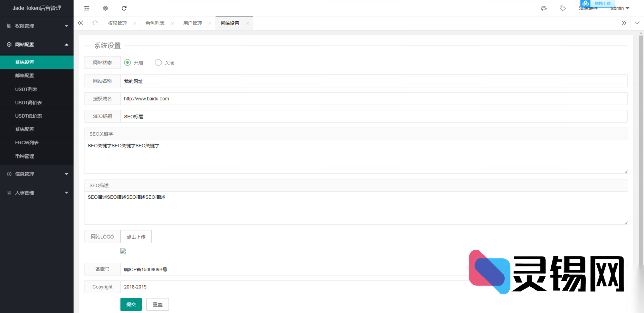Click the green 提交 submit button
This screenshot has width=644, height=313.
(x=131, y=305)
